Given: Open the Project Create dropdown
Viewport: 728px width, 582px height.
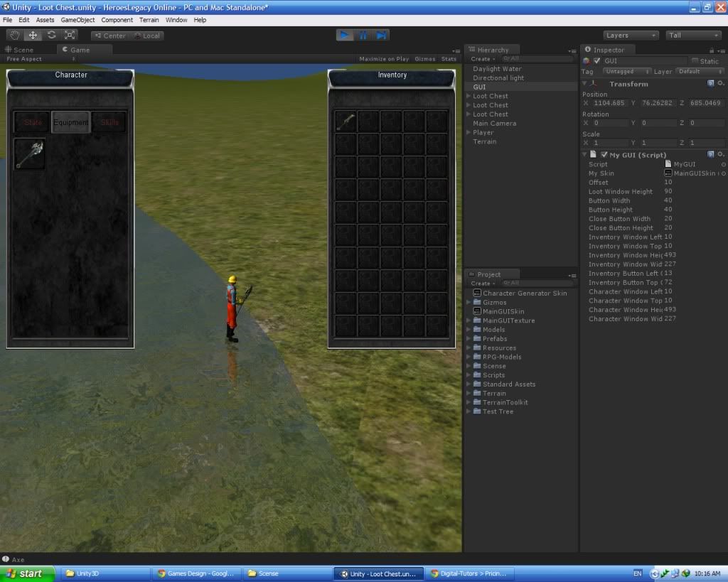Looking at the screenshot, I should tap(483, 283).
